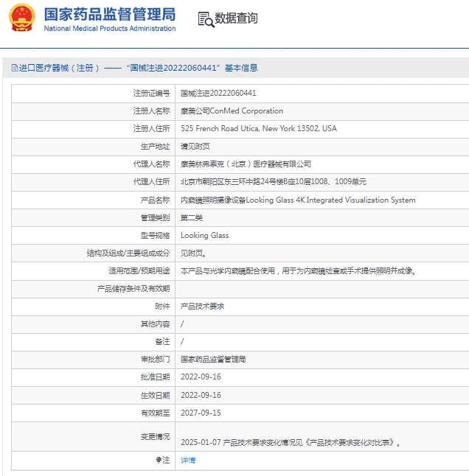Screen dimensions: 469x476
Task: Select agent name 康美林弗泰克（北京）医疗器械有限公司
Action: [246, 164]
